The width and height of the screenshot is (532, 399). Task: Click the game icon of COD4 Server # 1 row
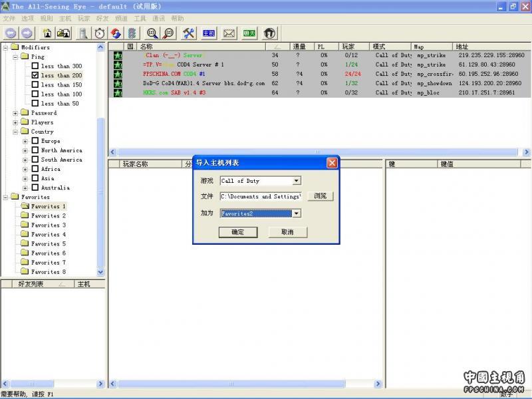[x=118, y=65]
